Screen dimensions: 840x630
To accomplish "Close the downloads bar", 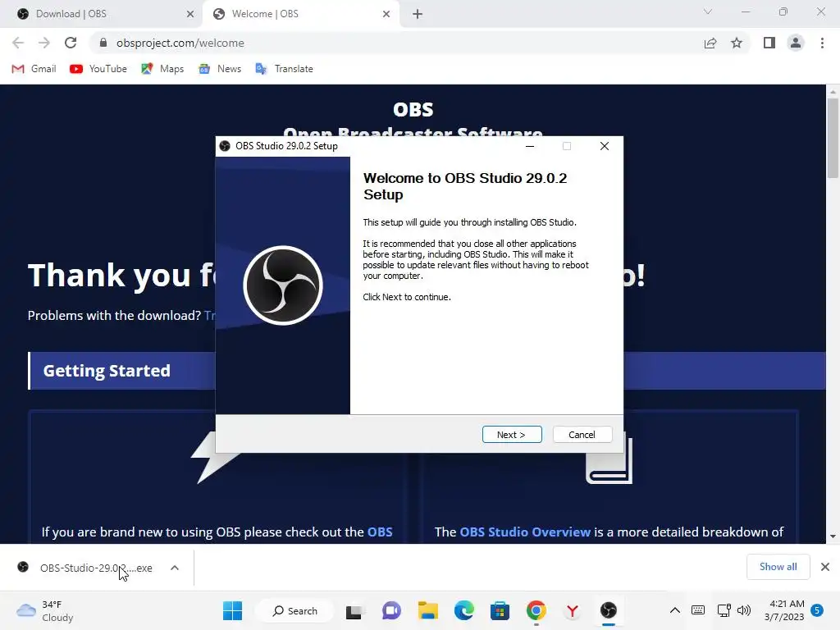I will coord(825,567).
